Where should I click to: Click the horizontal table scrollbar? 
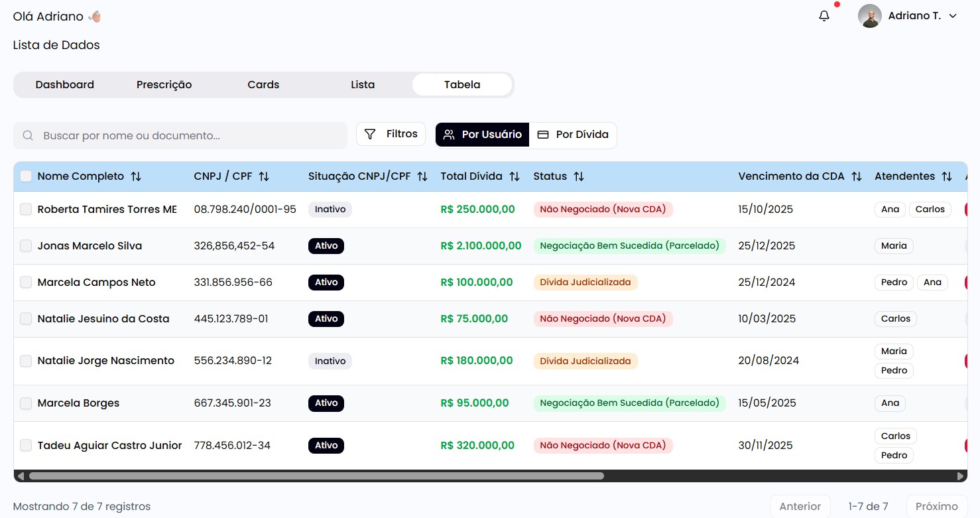point(316,476)
